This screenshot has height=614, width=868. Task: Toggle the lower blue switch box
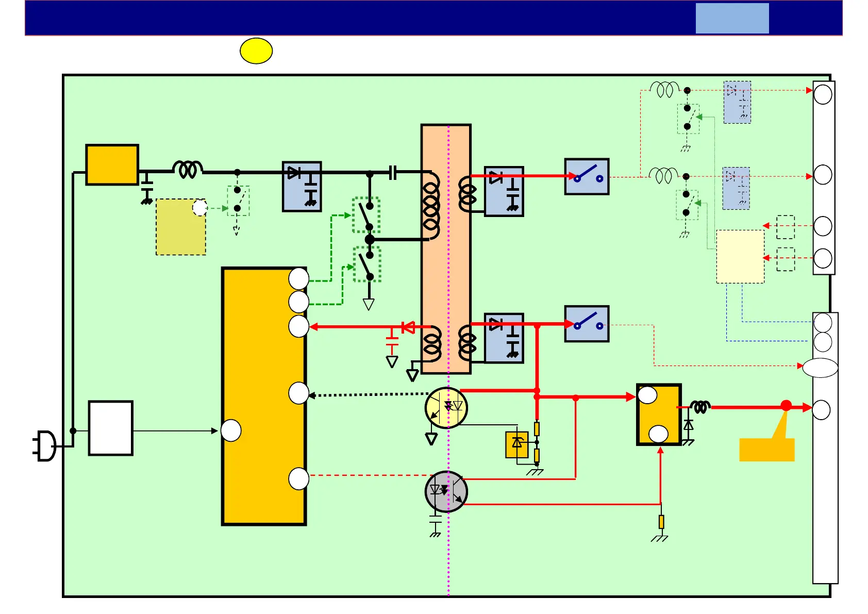(x=587, y=324)
